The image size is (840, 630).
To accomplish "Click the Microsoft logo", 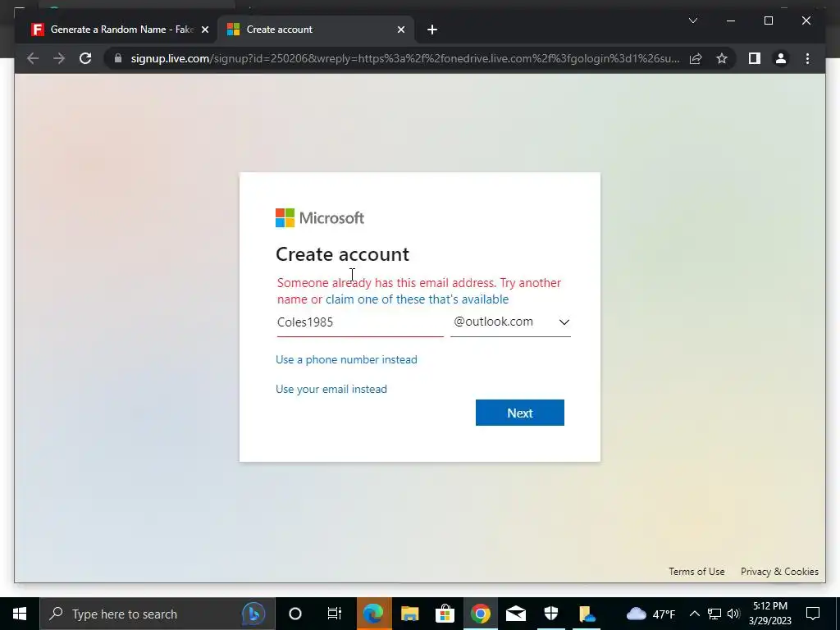I will tap(320, 217).
